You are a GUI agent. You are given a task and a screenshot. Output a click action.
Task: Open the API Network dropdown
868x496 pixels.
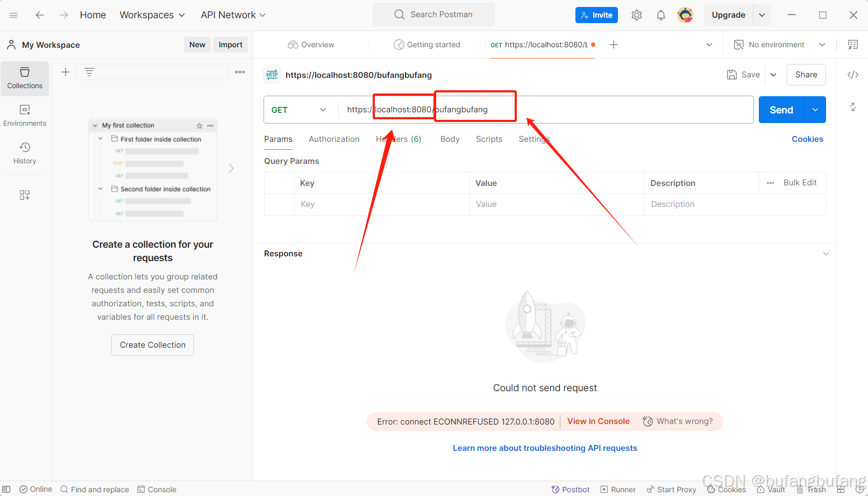pyautogui.click(x=233, y=15)
